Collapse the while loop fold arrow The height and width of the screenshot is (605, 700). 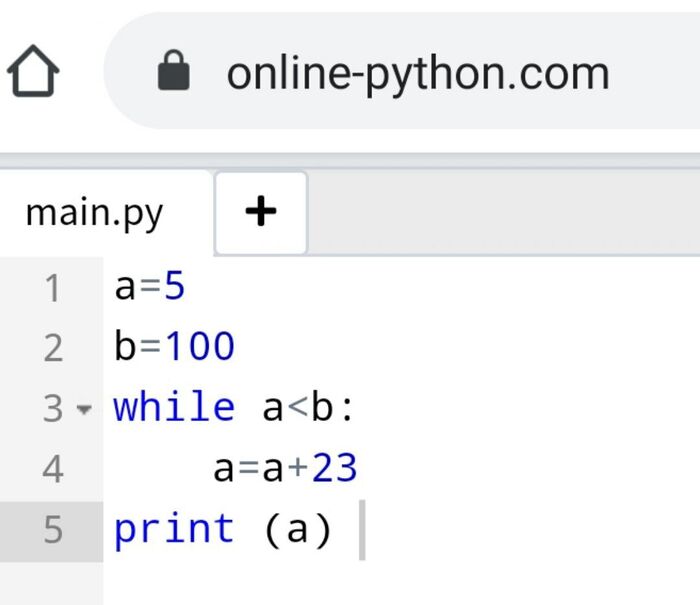coord(84,410)
